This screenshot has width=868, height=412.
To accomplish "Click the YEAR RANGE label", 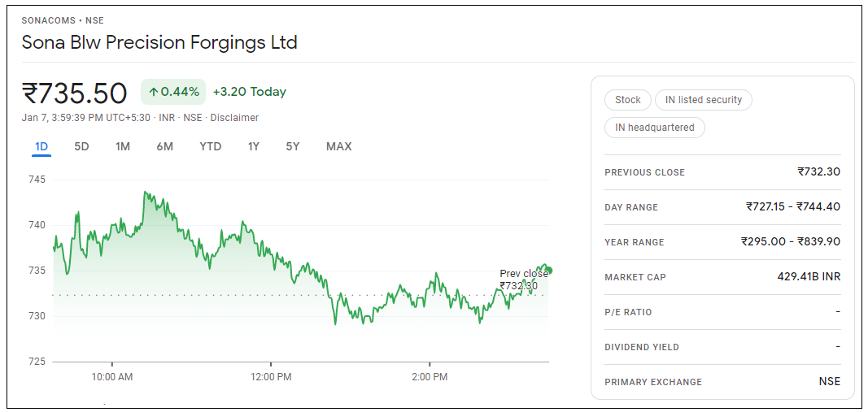I will (x=635, y=242).
